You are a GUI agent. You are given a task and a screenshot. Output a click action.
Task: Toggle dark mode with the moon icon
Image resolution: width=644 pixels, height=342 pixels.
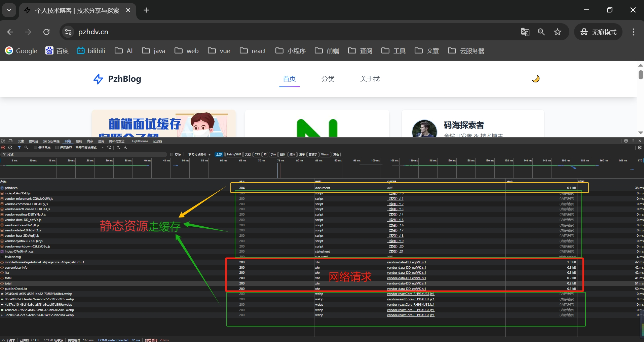point(536,79)
